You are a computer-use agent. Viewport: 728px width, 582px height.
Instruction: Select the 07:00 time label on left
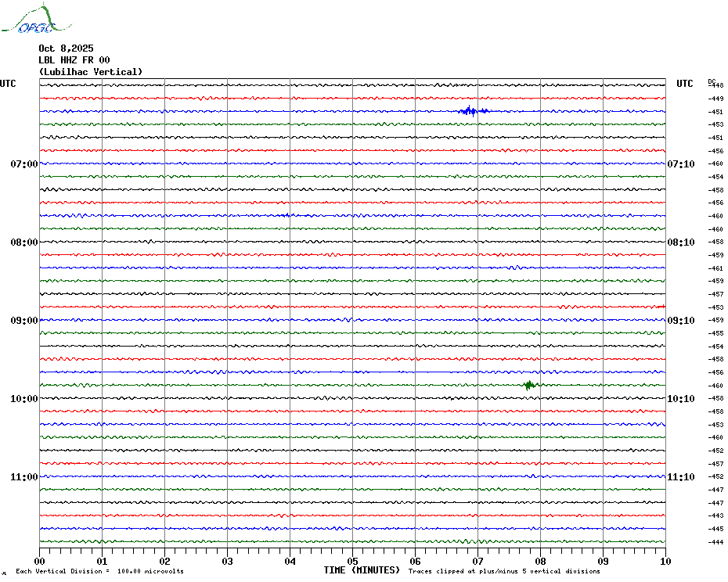pos(24,164)
